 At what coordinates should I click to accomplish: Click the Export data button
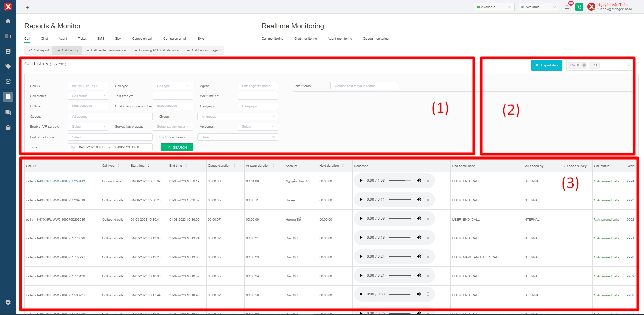point(547,65)
